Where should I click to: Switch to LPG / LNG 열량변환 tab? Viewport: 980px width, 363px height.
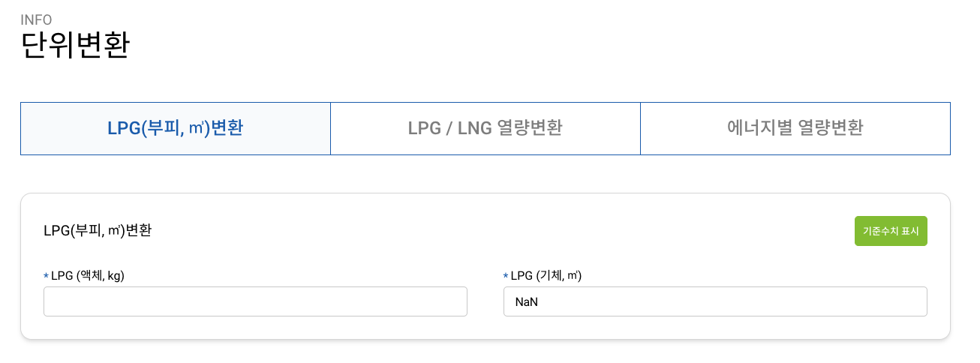click(485, 128)
